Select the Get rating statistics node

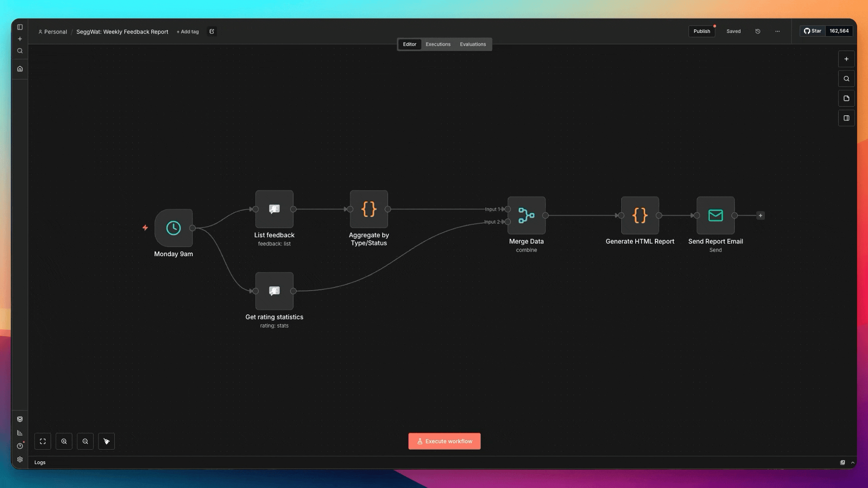(x=274, y=291)
